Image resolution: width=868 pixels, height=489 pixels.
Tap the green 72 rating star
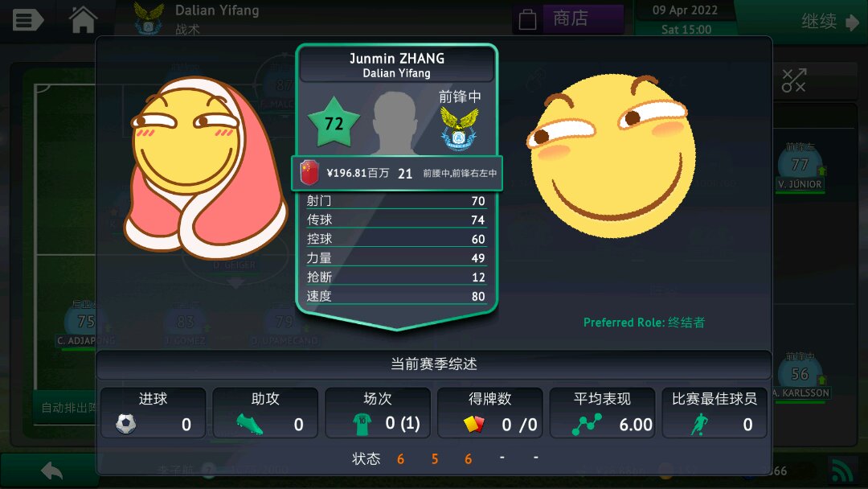pos(334,123)
